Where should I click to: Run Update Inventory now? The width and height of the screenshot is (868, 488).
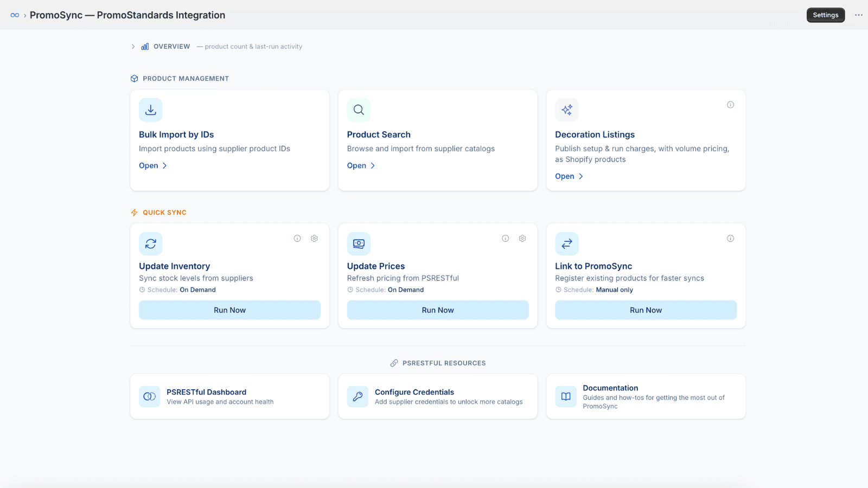pos(229,310)
